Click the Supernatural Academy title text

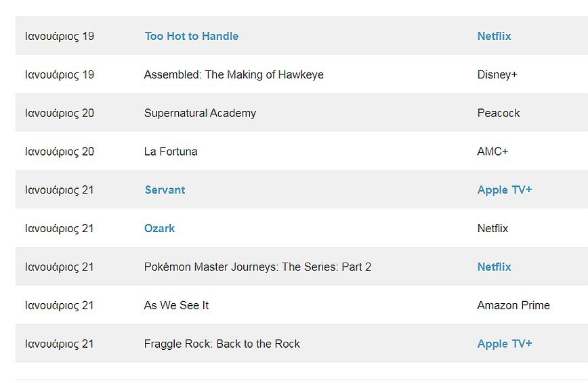(x=200, y=113)
